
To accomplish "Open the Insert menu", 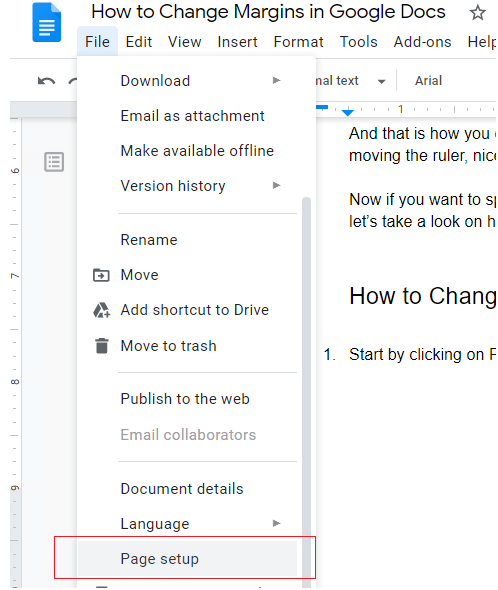I will click(x=238, y=42).
